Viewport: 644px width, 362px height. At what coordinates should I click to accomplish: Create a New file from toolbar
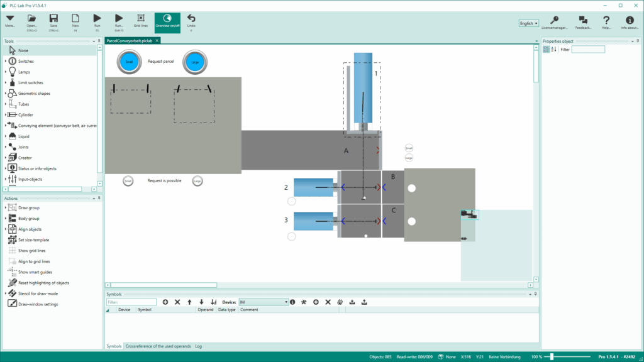click(75, 22)
